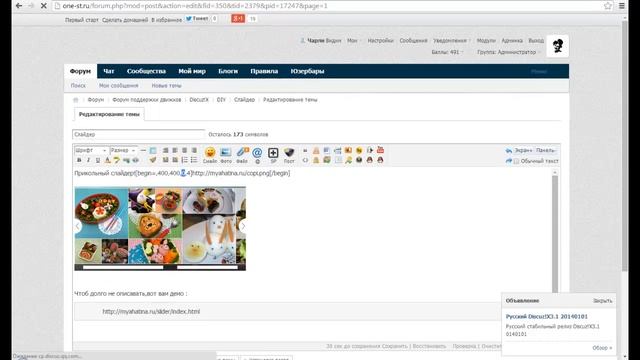Open the Chrome menu hamburger icon
Screen dimensions: 640x360
[622, 6]
